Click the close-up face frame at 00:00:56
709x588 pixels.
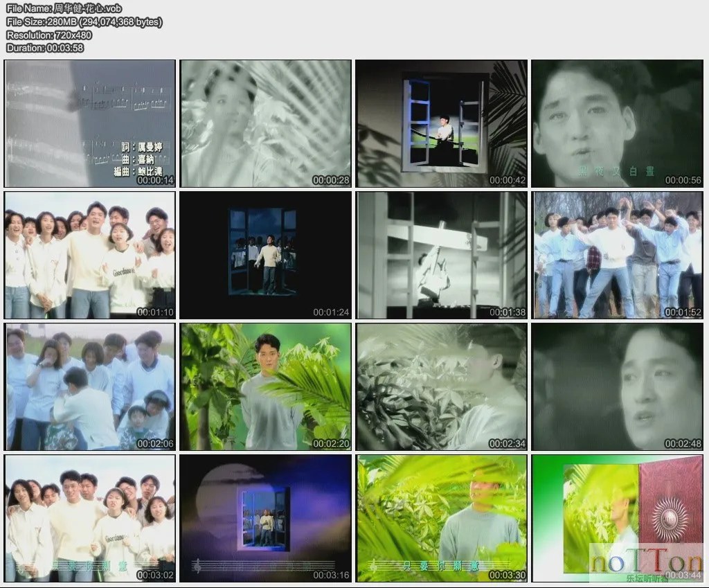[618, 123]
